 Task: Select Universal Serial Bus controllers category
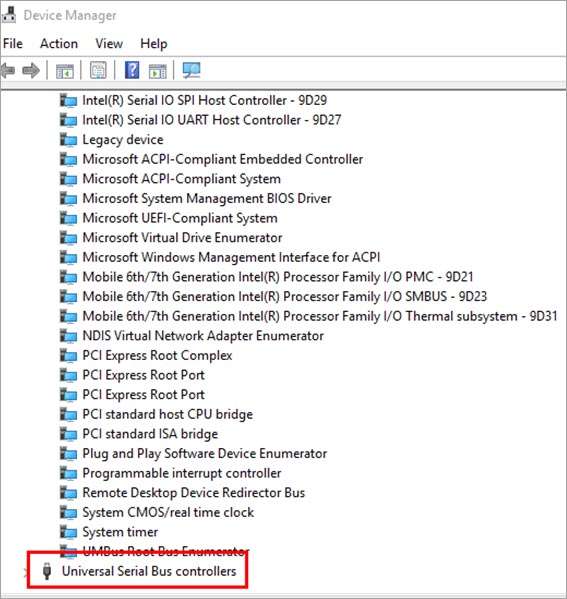149,571
